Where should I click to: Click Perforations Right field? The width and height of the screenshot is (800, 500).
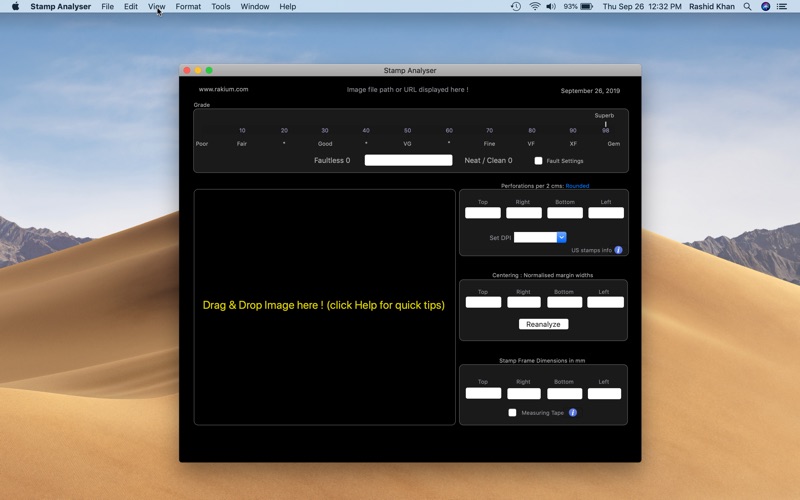click(x=523, y=213)
